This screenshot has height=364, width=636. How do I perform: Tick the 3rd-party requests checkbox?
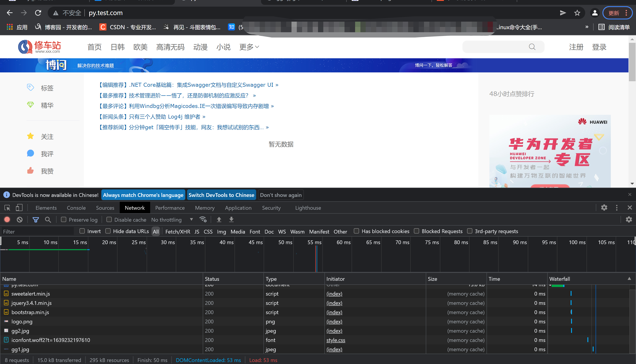pyautogui.click(x=470, y=231)
